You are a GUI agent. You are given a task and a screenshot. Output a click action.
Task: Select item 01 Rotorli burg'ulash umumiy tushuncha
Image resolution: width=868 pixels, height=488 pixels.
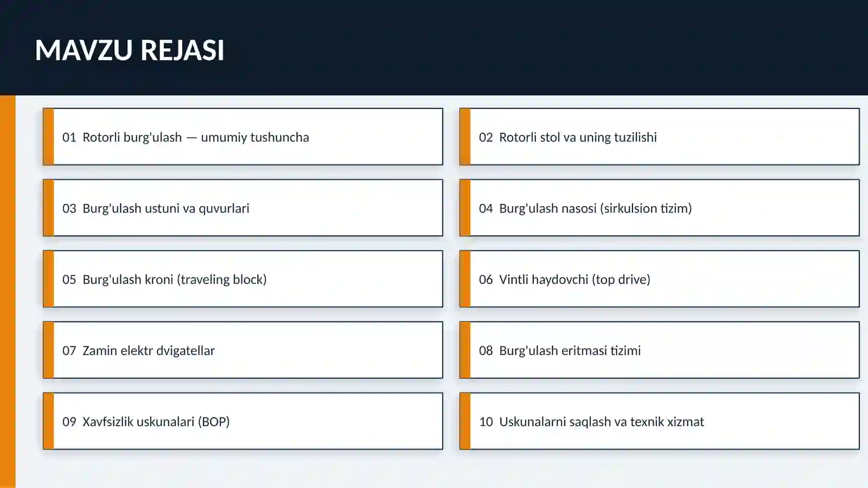click(243, 137)
